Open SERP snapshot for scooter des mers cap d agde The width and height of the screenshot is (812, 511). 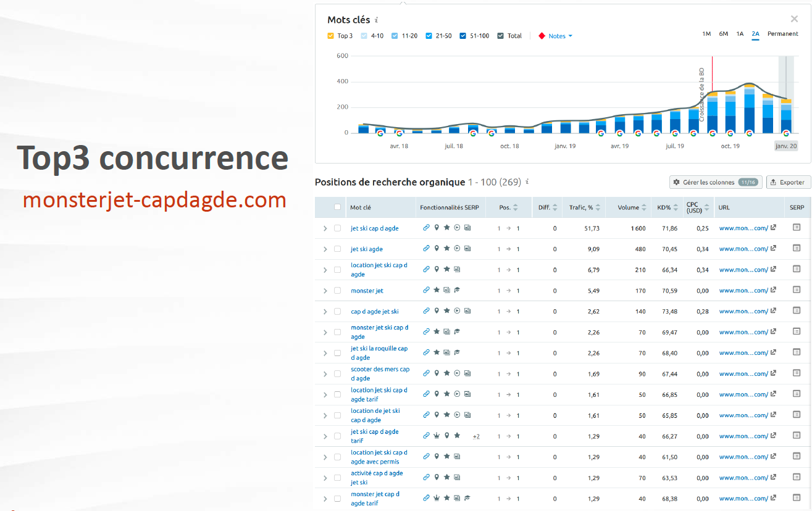[x=797, y=373]
